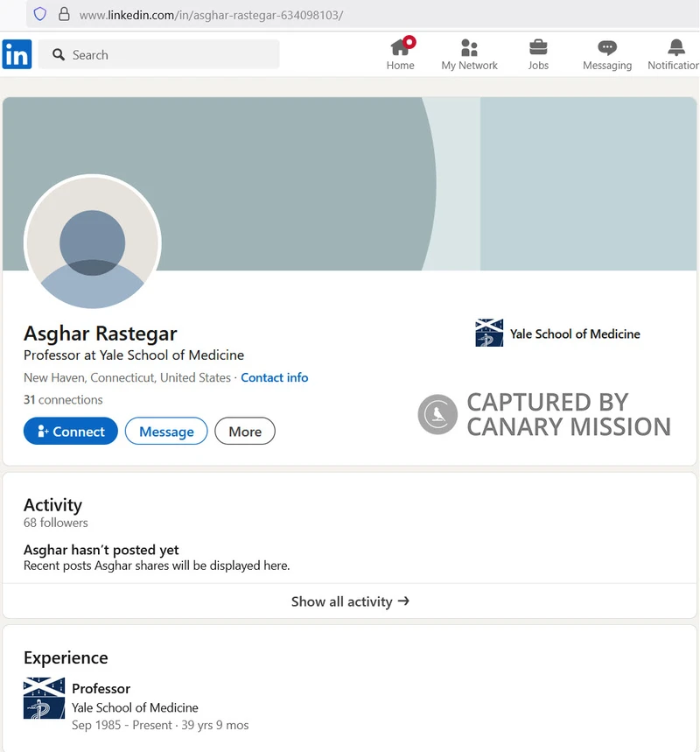Click the Asghar hasn't posted yet message

click(x=101, y=550)
